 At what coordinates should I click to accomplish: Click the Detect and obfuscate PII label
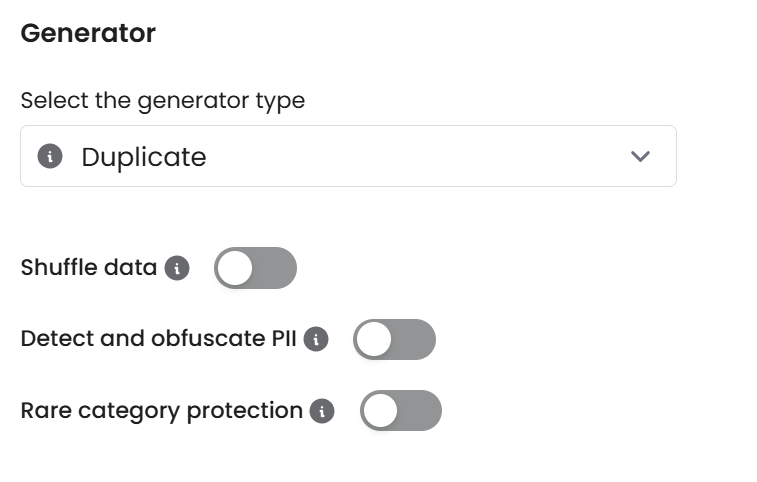158,339
